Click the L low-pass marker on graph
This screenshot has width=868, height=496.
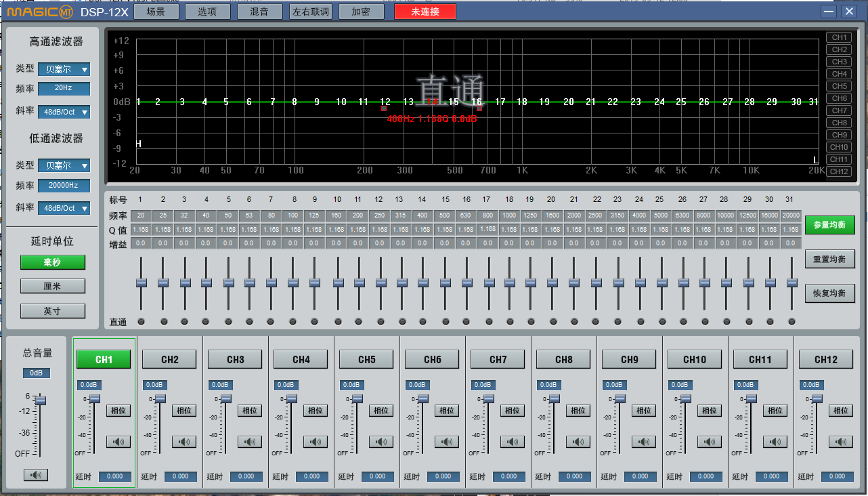coord(816,160)
